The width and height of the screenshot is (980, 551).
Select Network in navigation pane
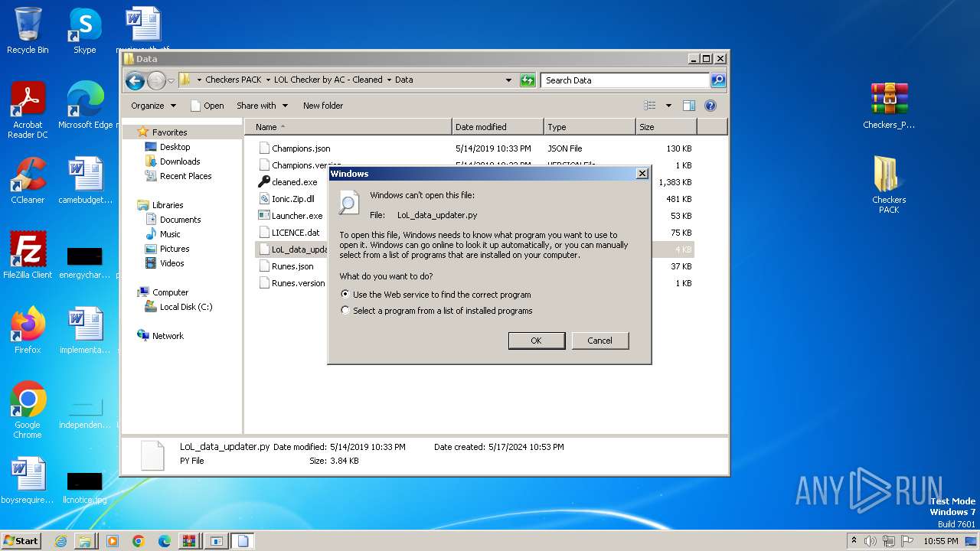click(x=168, y=336)
